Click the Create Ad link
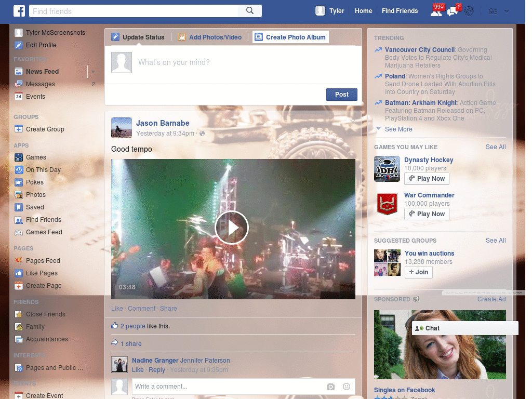 point(491,299)
